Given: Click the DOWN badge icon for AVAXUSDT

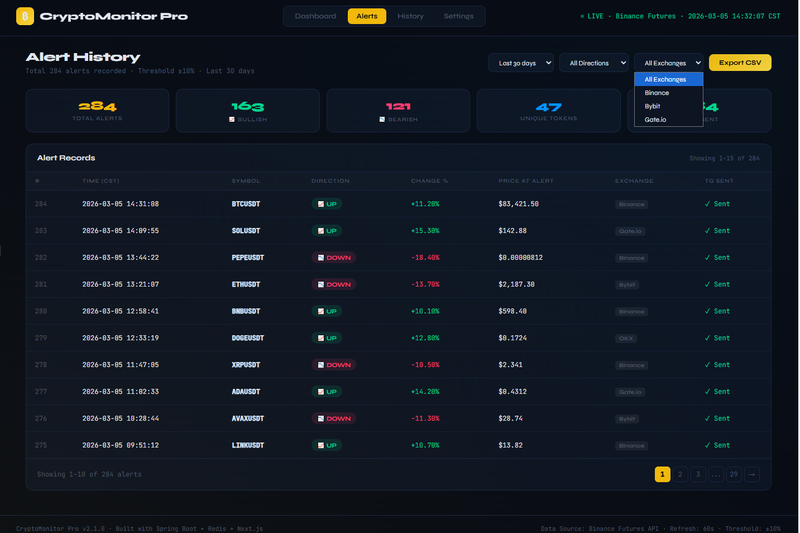Looking at the screenshot, I should pos(320,418).
